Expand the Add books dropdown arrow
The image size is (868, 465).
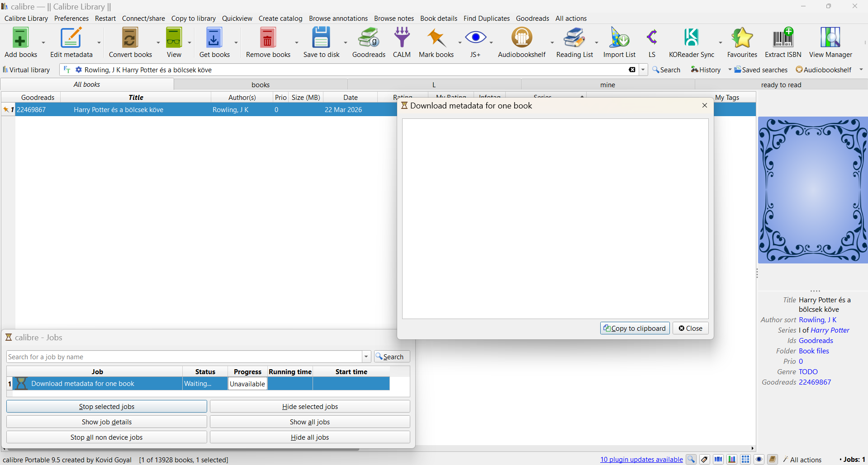pos(43,42)
